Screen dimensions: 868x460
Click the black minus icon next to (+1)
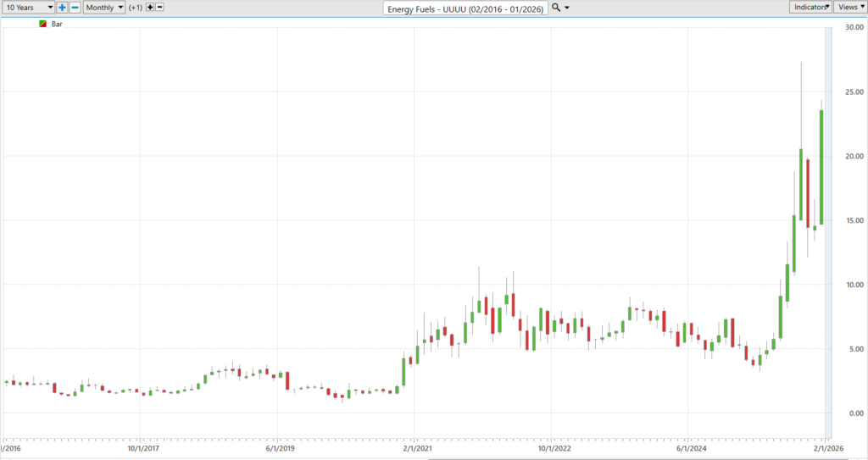pos(160,7)
